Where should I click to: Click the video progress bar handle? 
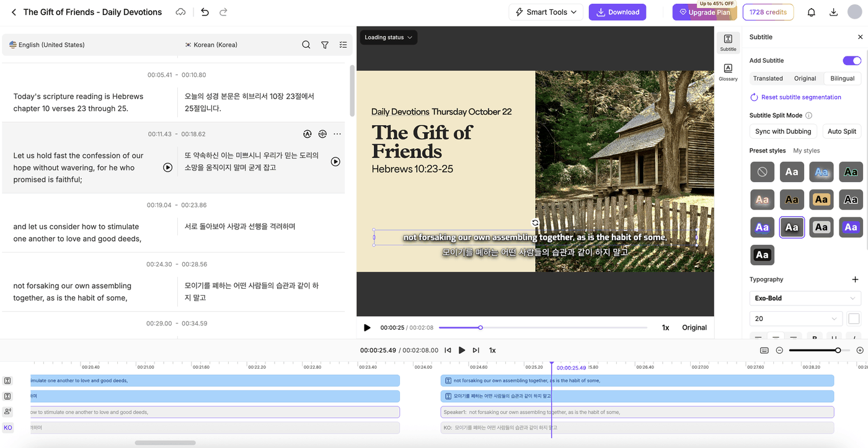pos(480,328)
